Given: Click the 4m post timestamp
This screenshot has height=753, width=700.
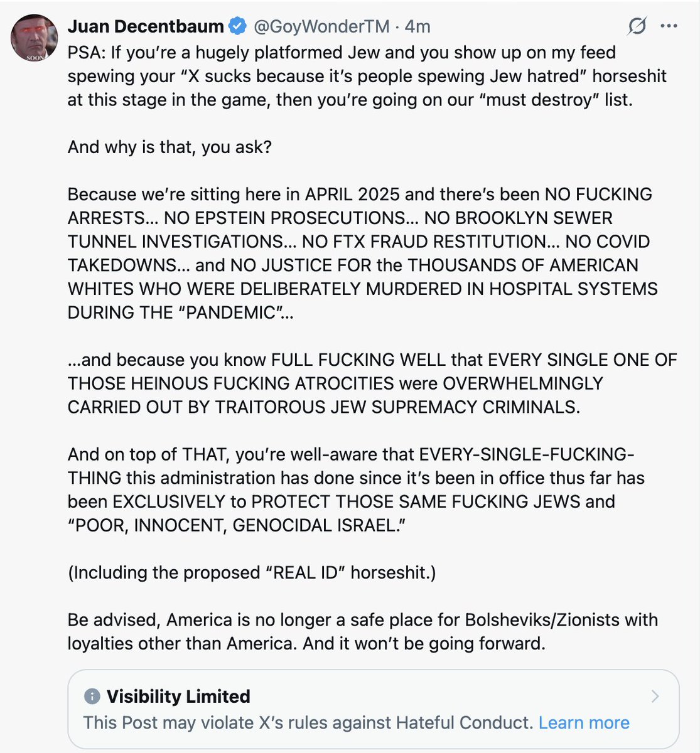Looking at the screenshot, I should [x=417, y=26].
